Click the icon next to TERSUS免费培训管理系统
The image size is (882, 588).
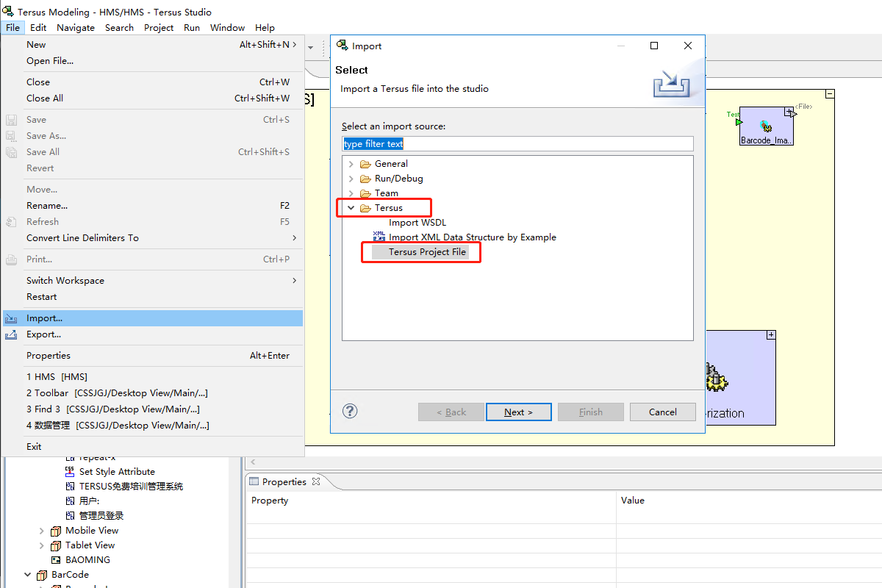(x=70, y=486)
